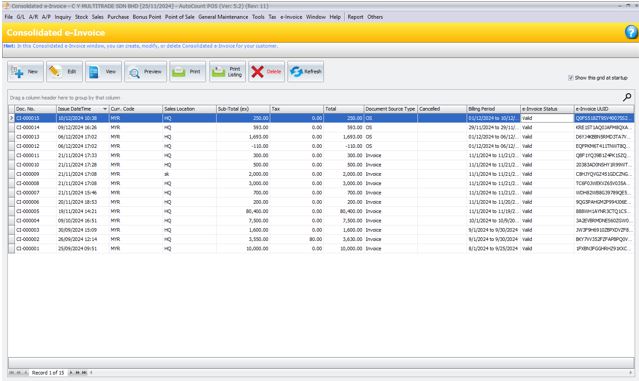Click the Curr. Code column header
Viewport: 639px width, 381px height.
point(135,109)
